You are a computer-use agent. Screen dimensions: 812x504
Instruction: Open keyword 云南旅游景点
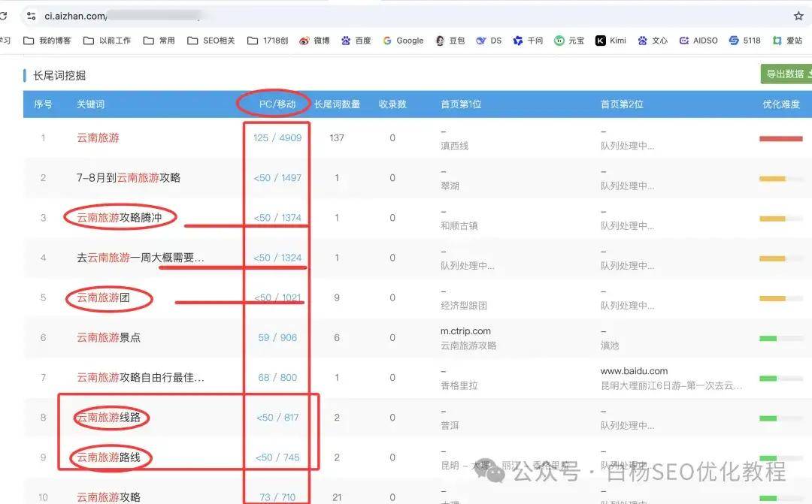pyautogui.click(x=108, y=337)
